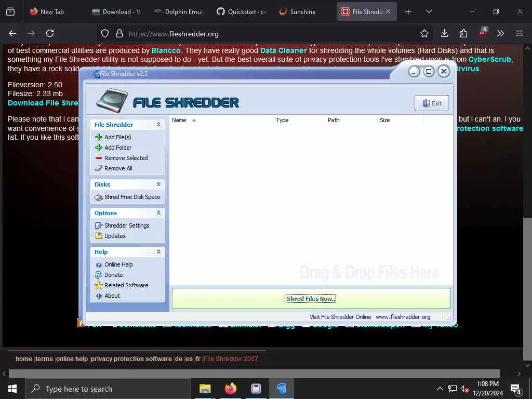Click the Windows taskbar search box

(x=108, y=389)
